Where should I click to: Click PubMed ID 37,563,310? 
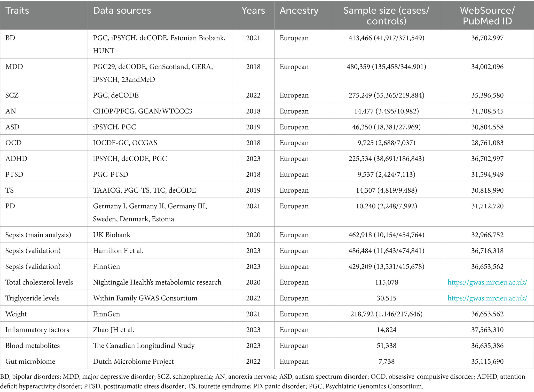tap(487, 330)
